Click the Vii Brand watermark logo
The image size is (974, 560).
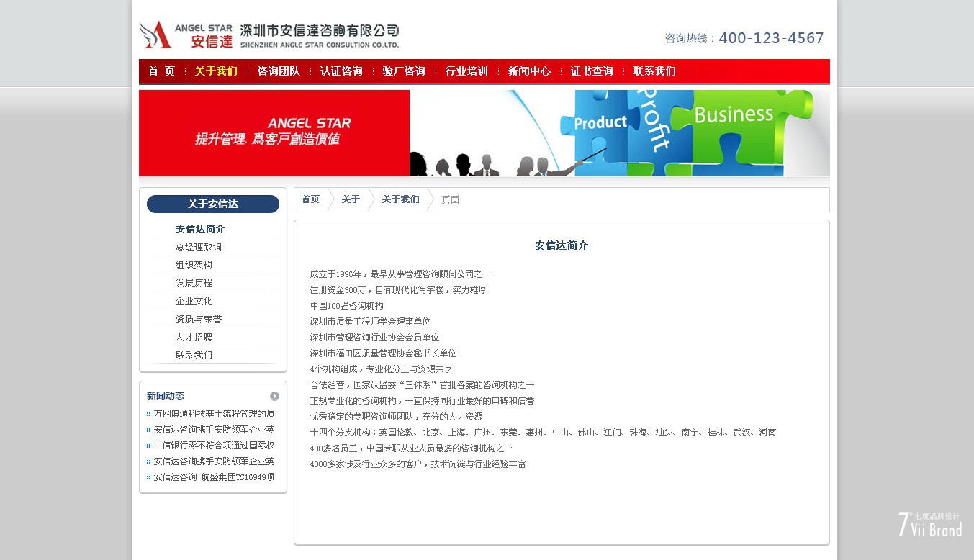click(x=929, y=525)
